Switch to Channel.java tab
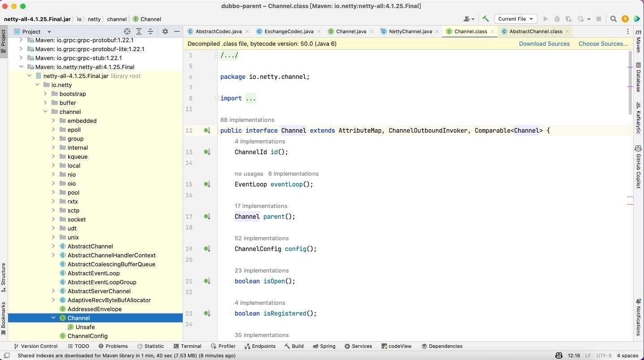The width and height of the screenshot is (644, 360). pyautogui.click(x=351, y=31)
